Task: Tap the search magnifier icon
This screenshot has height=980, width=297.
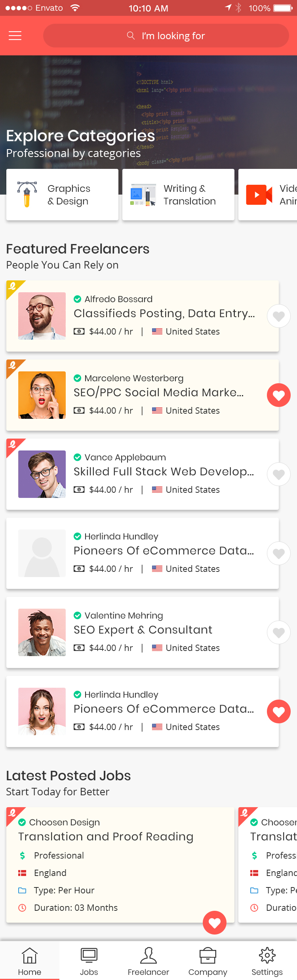Action: (x=131, y=36)
